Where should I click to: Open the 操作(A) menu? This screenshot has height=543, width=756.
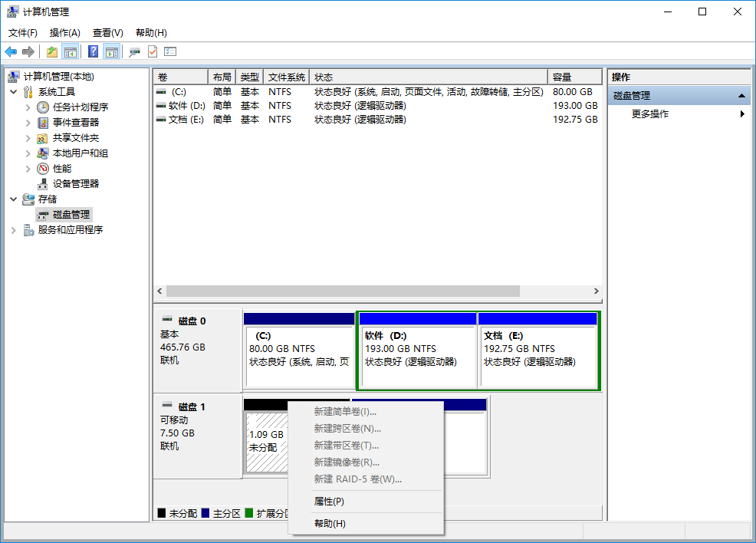click(64, 33)
